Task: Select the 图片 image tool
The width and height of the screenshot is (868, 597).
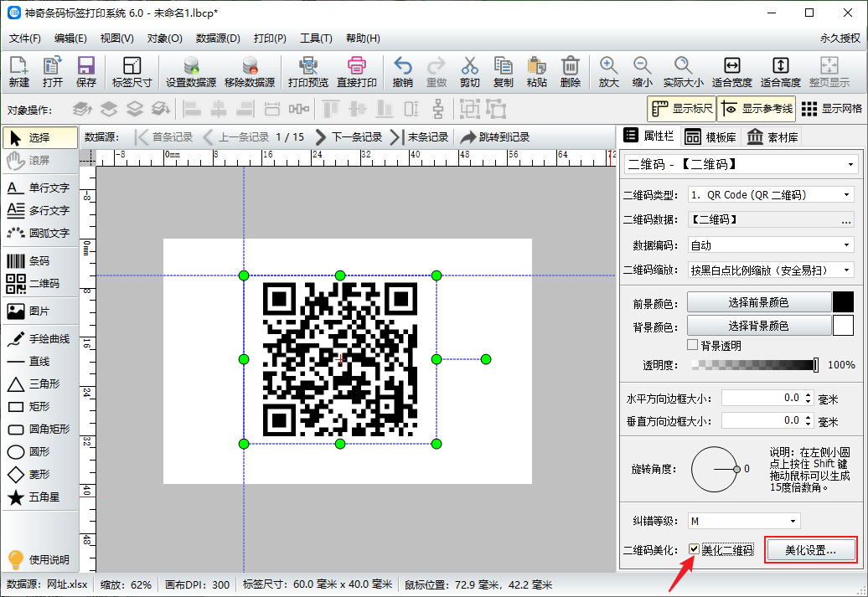Action: pyautogui.click(x=40, y=311)
